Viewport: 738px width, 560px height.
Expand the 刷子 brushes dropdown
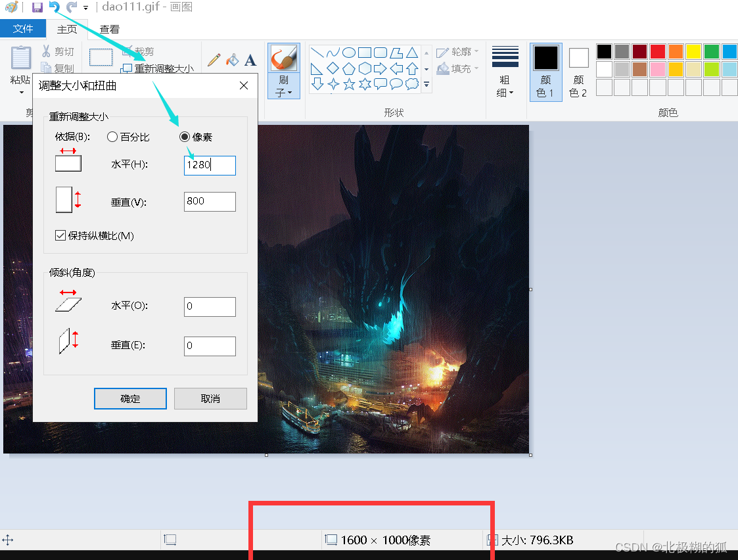284,87
